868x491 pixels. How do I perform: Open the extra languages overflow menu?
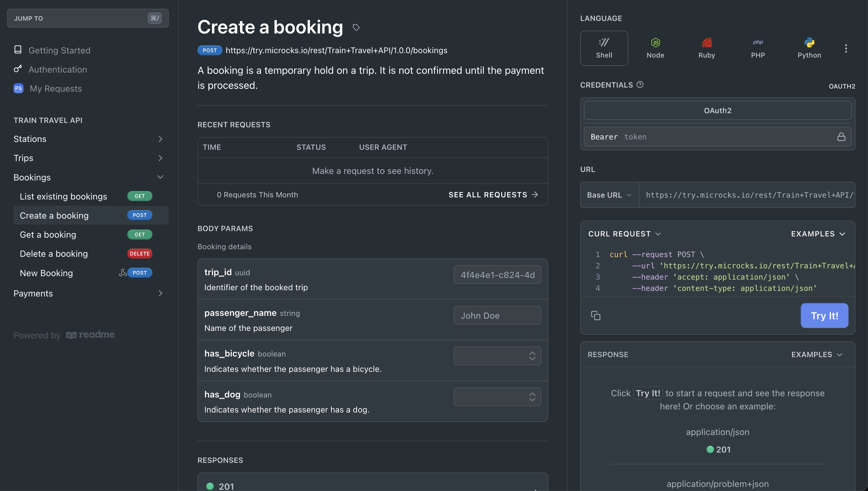(x=846, y=48)
